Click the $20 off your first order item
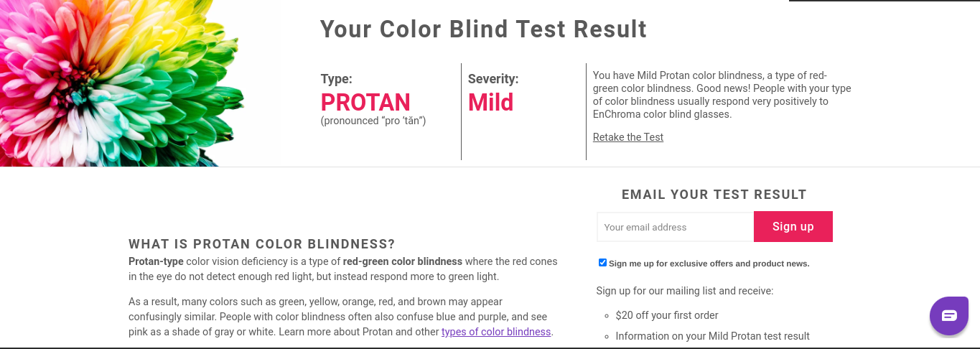This screenshot has height=349, width=980. tap(666, 315)
